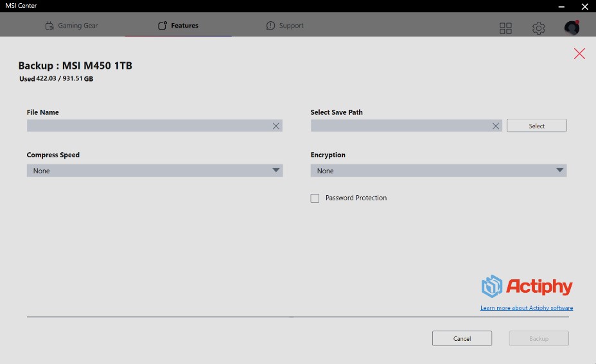Focus the File Name input field

click(148, 126)
